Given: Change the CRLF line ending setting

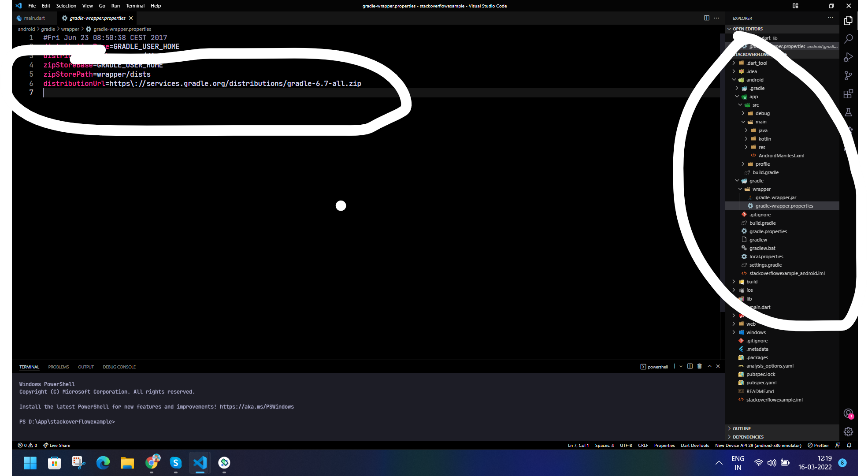Looking at the screenshot, I should 643,445.
